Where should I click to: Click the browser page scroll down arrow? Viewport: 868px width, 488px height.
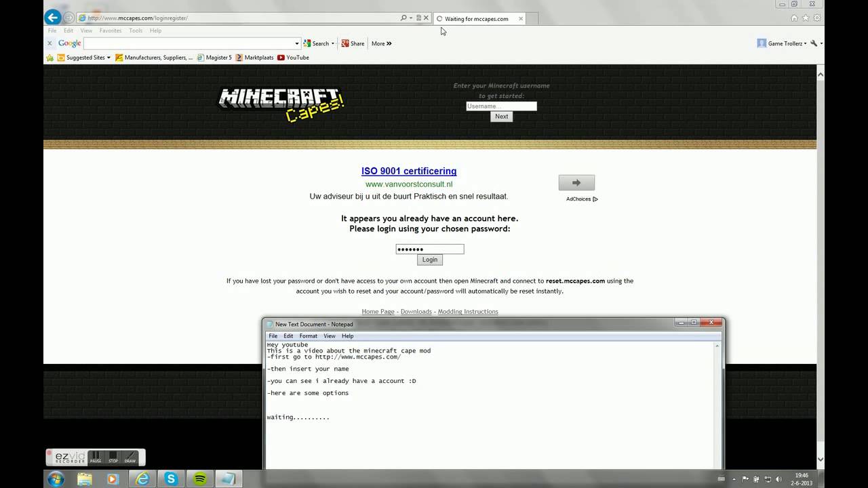click(821, 459)
